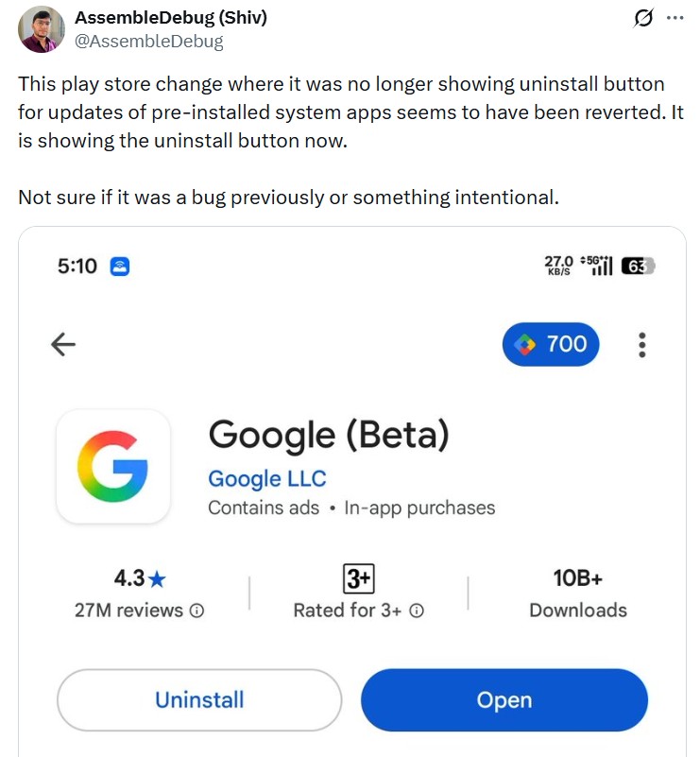Tap the Play Points diamond badge showing 700

tap(550, 344)
